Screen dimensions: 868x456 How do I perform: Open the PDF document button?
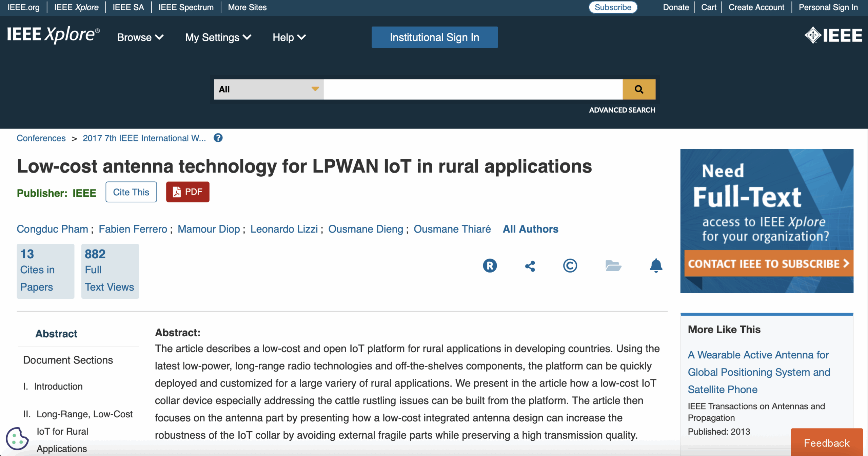click(188, 192)
